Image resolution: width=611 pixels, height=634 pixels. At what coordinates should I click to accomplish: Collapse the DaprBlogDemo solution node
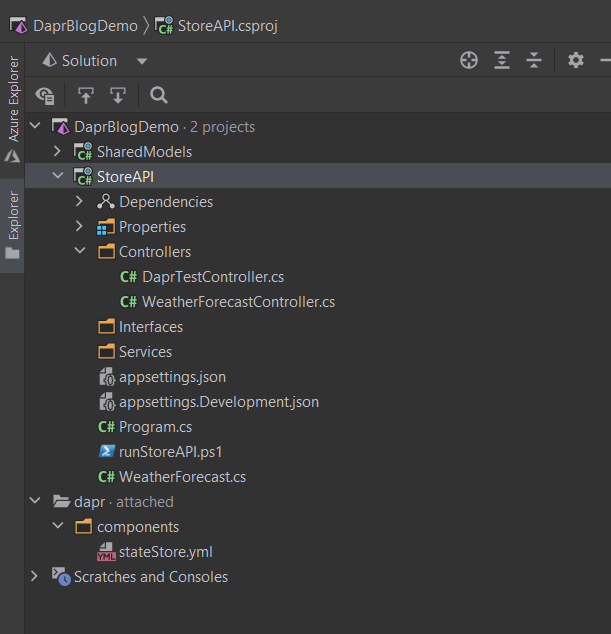point(36,126)
